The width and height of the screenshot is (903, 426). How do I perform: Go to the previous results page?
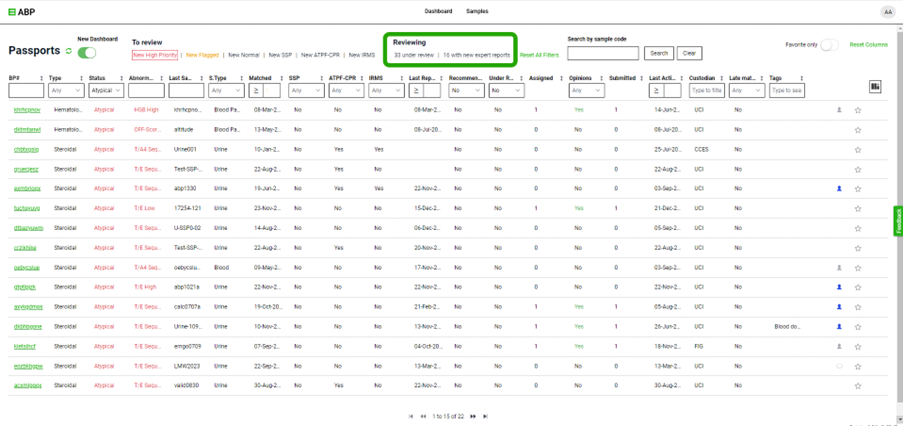pos(423,416)
